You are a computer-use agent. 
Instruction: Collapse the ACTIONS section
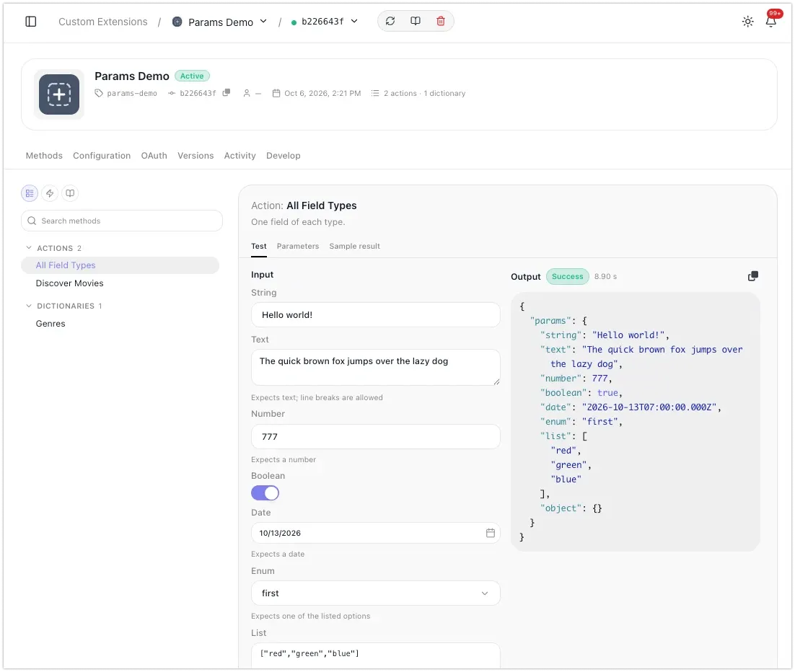click(x=29, y=248)
